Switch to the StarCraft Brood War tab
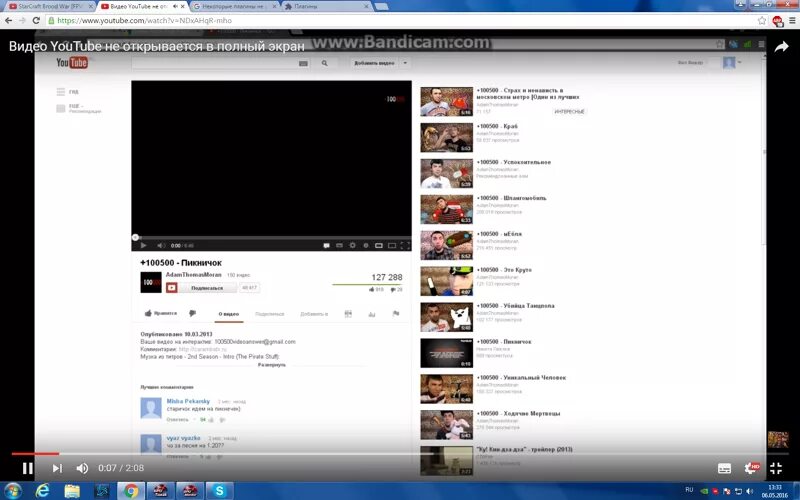Image resolution: width=800 pixels, height=500 pixels. coord(50,6)
